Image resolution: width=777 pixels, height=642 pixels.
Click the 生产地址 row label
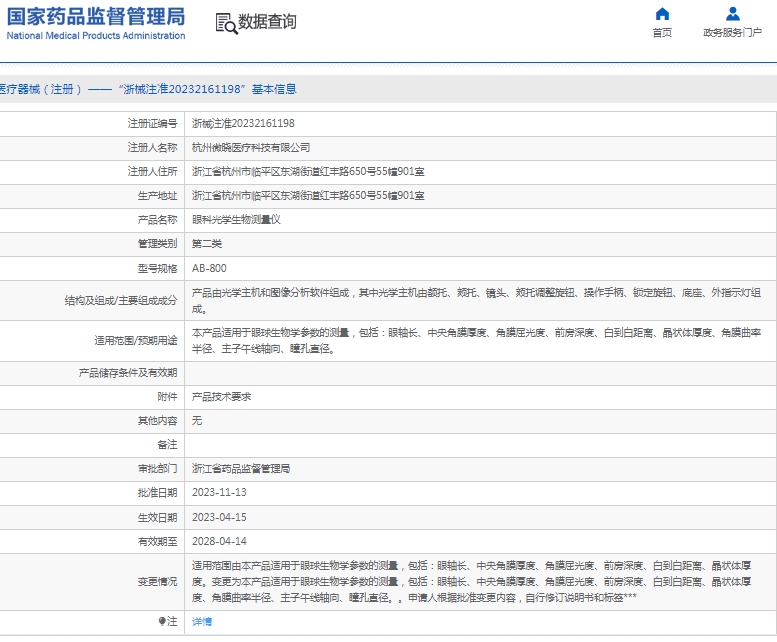[158, 196]
